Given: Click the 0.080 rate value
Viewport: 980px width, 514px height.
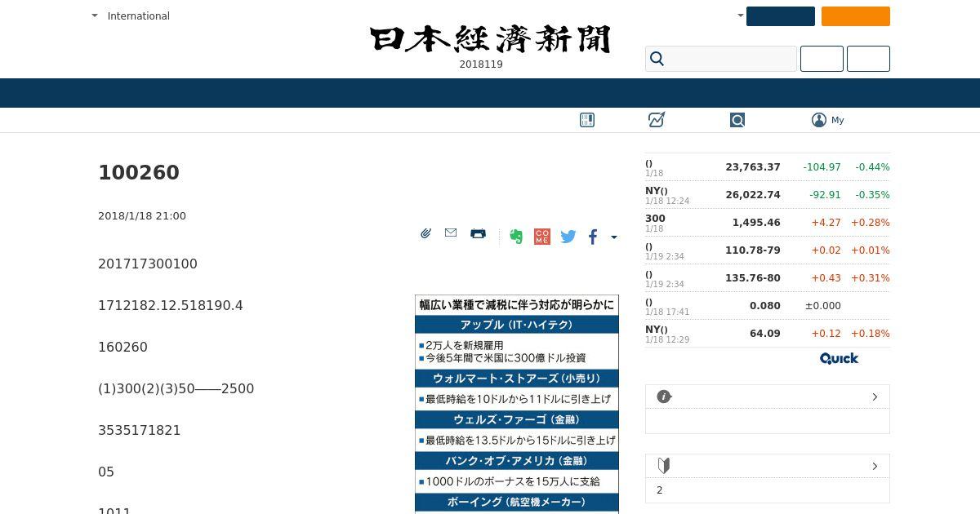Looking at the screenshot, I should [x=765, y=306].
